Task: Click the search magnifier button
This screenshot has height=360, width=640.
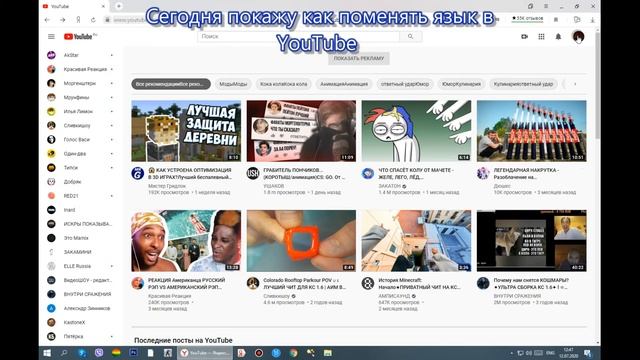Action: tap(411, 36)
